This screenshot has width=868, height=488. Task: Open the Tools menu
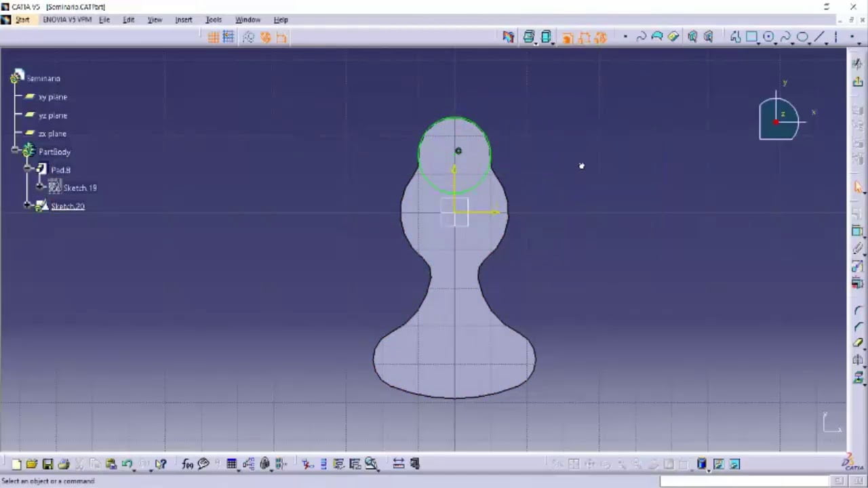(x=214, y=20)
